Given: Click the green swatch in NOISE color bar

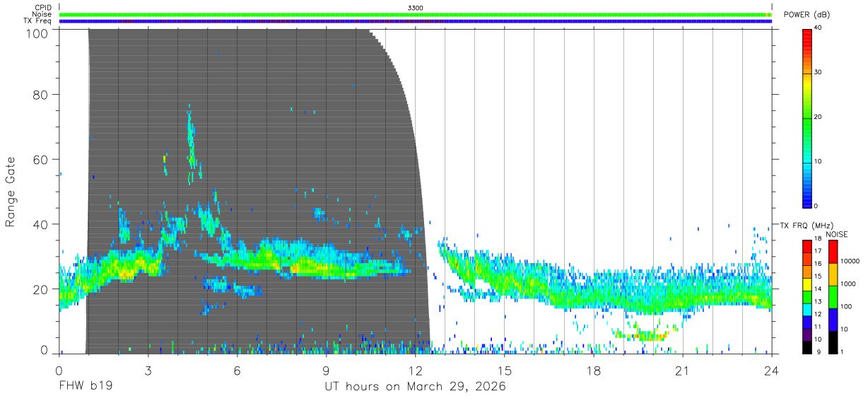Looking at the screenshot, I should click(833, 296).
